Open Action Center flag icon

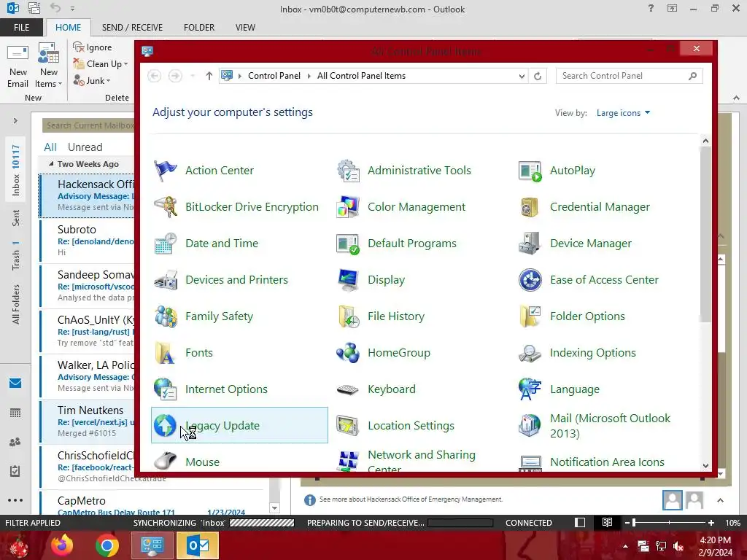[x=166, y=171]
